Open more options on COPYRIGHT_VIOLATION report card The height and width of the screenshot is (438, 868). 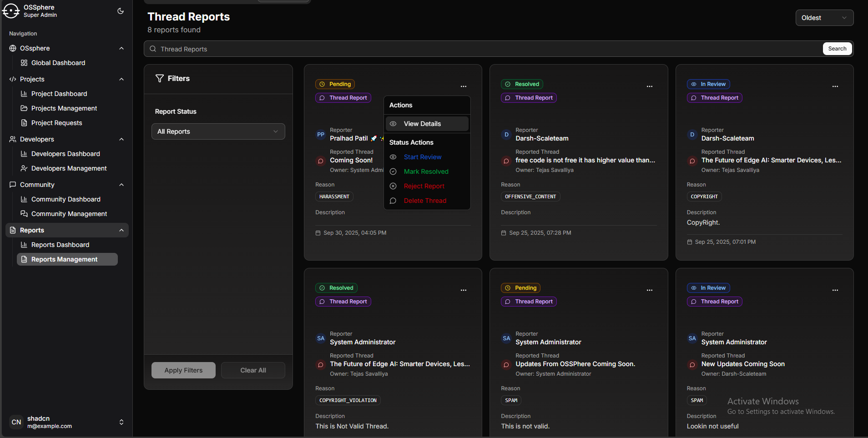pyautogui.click(x=464, y=290)
